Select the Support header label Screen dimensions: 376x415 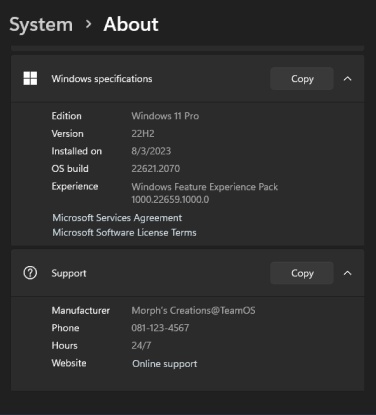[x=69, y=273]
